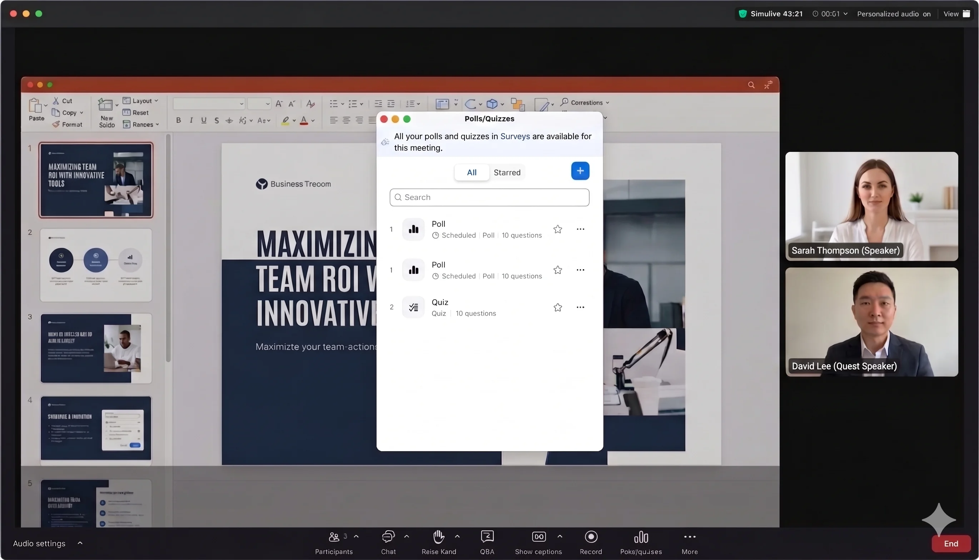Switch to the All tab in Polls/Quizzes
This screenshot has height=560, width=979.
coord(472,172)
